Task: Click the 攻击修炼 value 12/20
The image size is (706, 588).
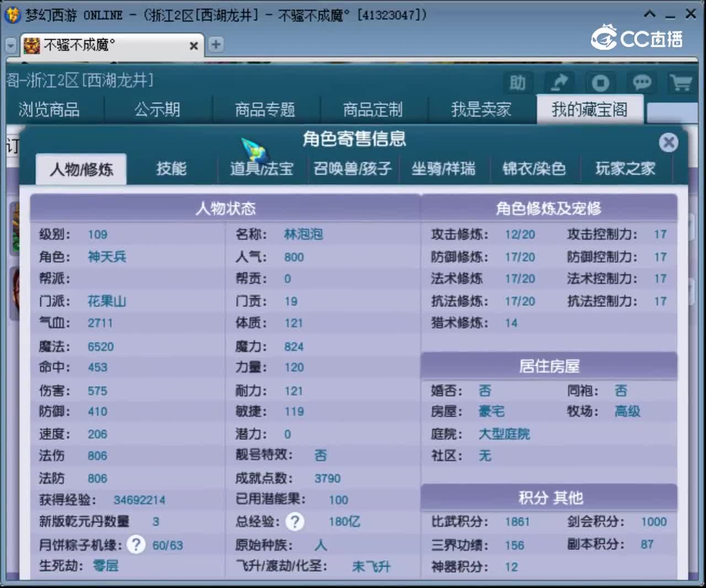Action: (x=520, y=234)
